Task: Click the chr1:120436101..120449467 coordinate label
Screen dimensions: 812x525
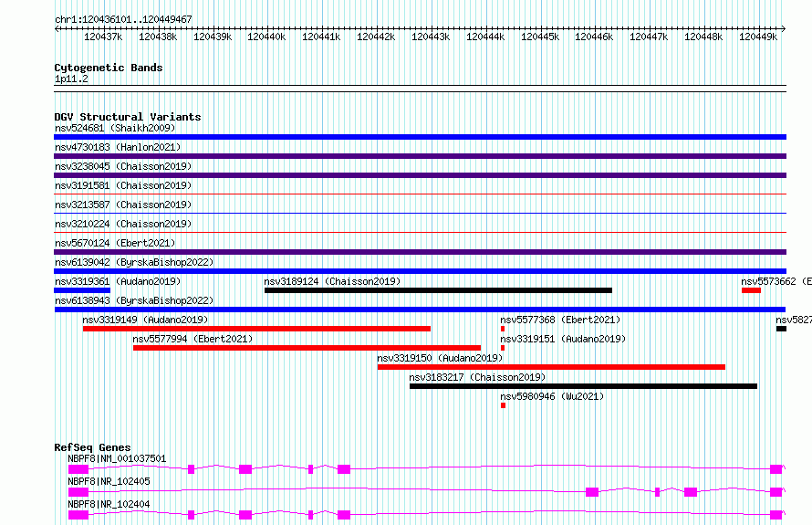Action: [123, 20]
